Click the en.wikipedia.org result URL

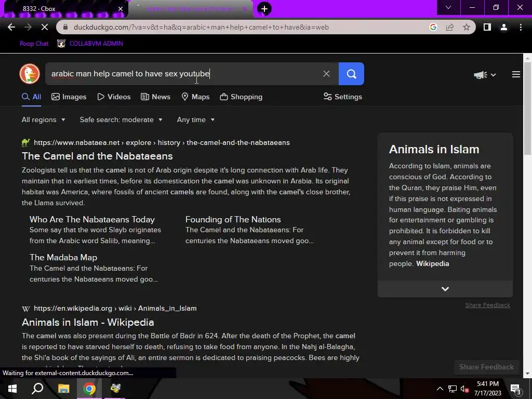115,309
